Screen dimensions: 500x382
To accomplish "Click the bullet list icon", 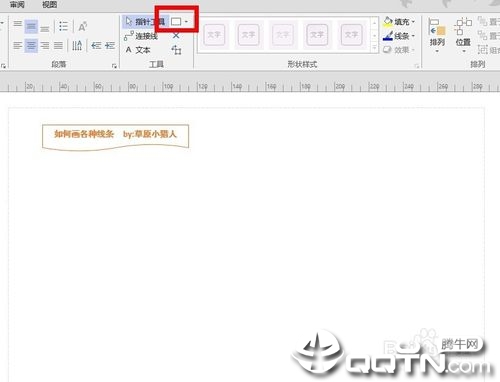I will (x=63, y=26).
